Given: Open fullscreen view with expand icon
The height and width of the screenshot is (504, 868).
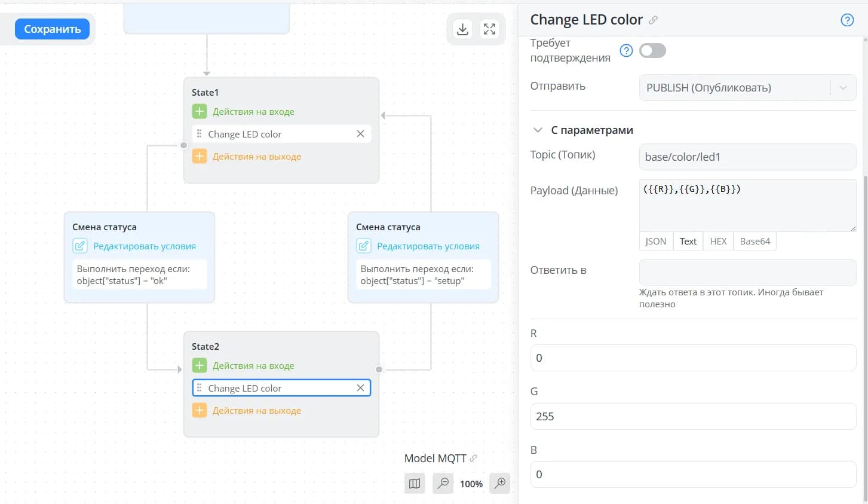Looking at the screenshot, I should (489, 29).
